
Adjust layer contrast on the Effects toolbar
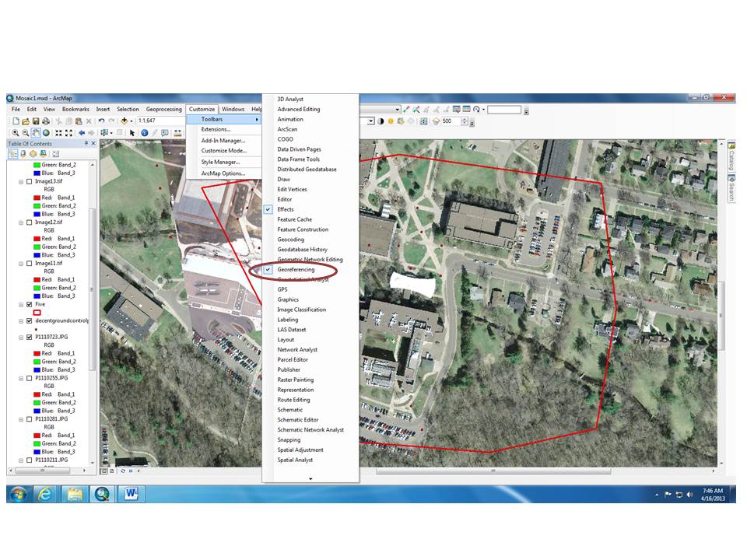380,122
